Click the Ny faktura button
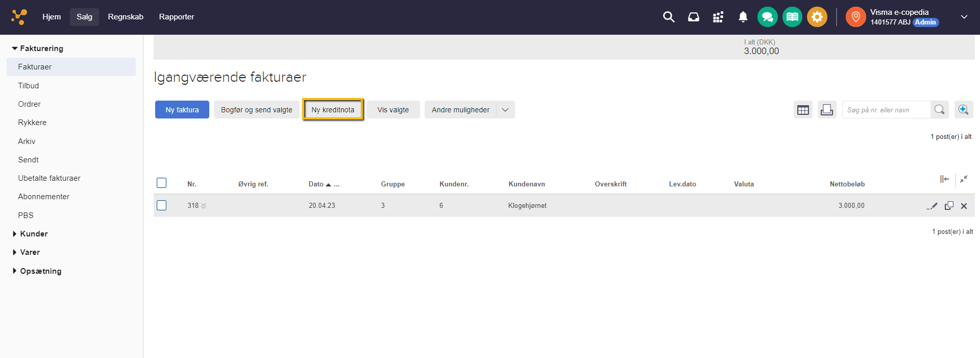Viewport: 980px width, 358px height. tap(182, 110)
